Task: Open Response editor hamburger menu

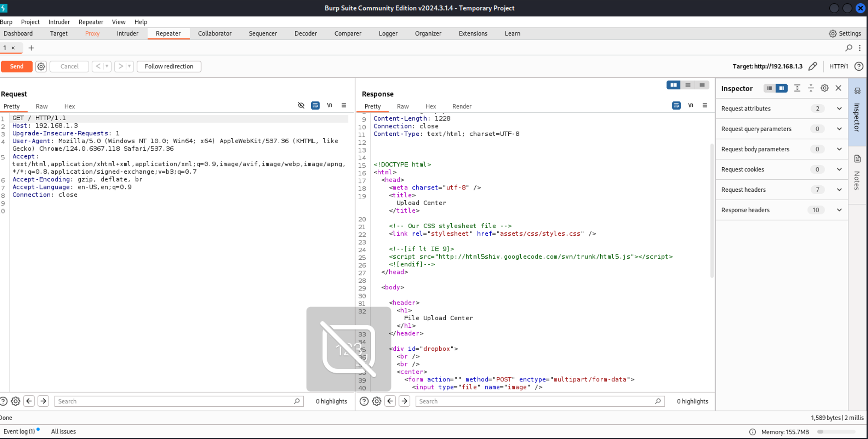Action: pyautogui.click(x=705, y=105)
